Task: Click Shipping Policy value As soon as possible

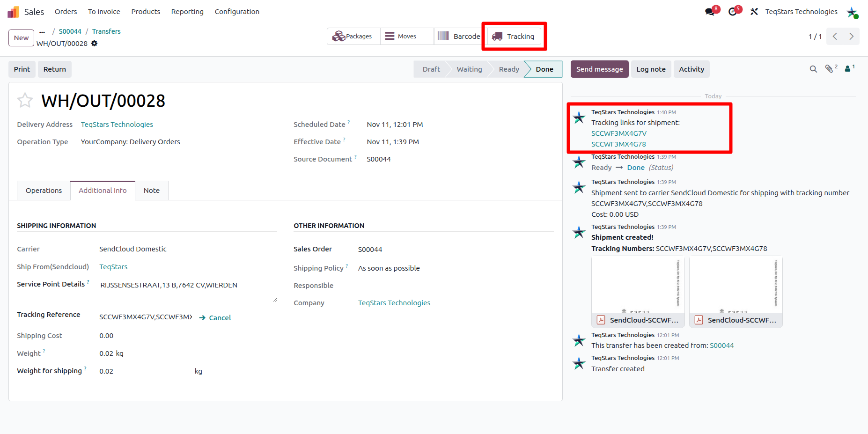Action: pos(389,268)
